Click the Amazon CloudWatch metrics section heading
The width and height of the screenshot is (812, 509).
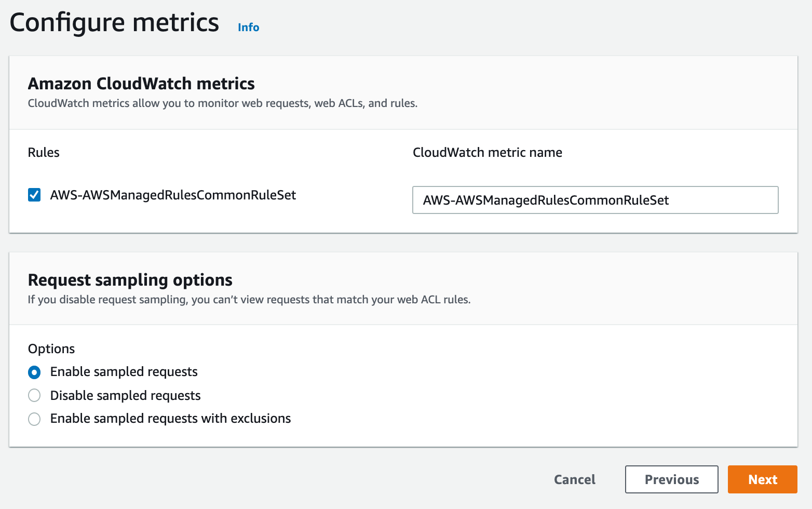[x=141, y=84]
